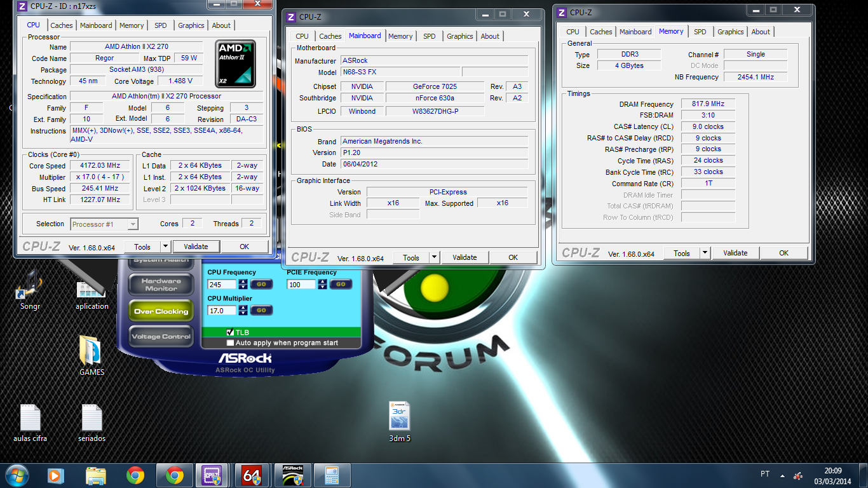Switch to Caches tab in CPU window
This screenshot has width=868, height=488.
coord(62,25)
